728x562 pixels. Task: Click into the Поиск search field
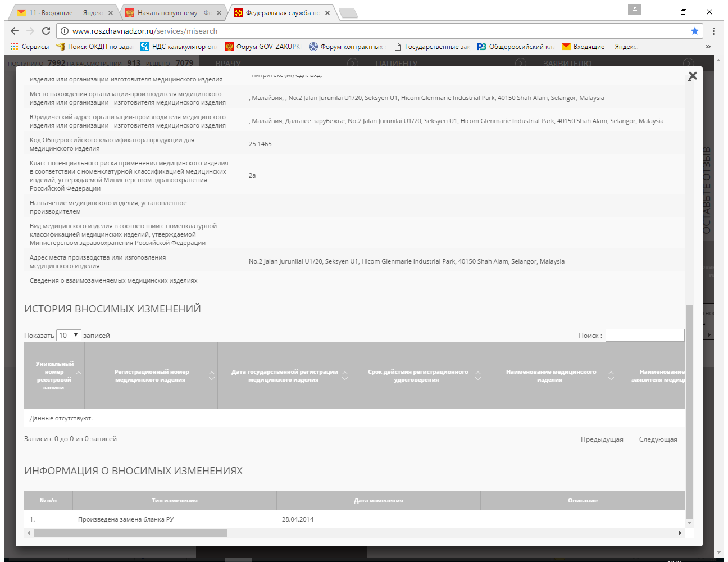644,336
